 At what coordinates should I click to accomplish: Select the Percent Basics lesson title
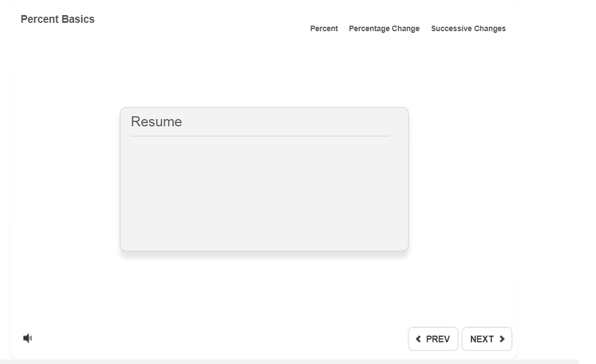[57, 19]
